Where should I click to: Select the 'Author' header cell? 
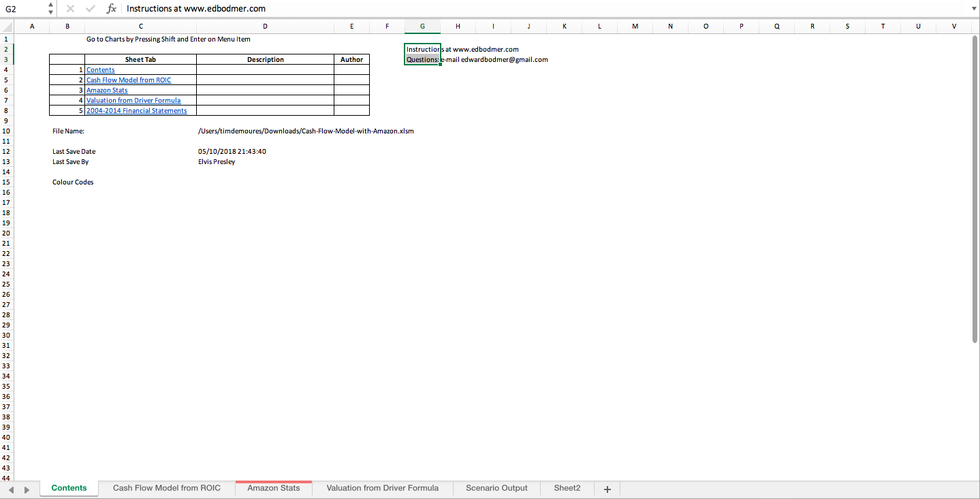[351, 60]
